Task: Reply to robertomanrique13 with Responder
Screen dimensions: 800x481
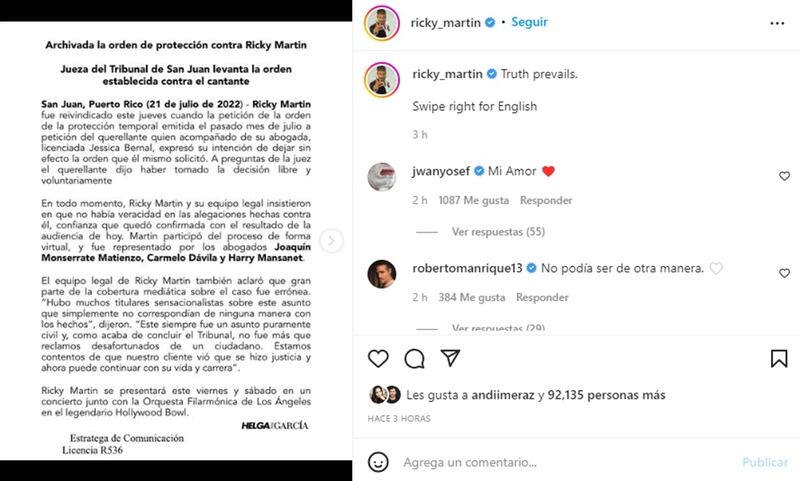Action: [x=542, y=297]
